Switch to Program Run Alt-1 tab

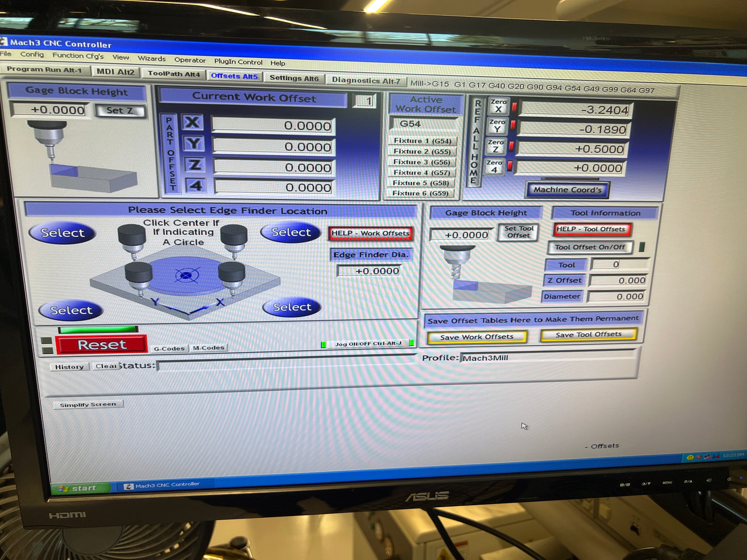point(44,69)
